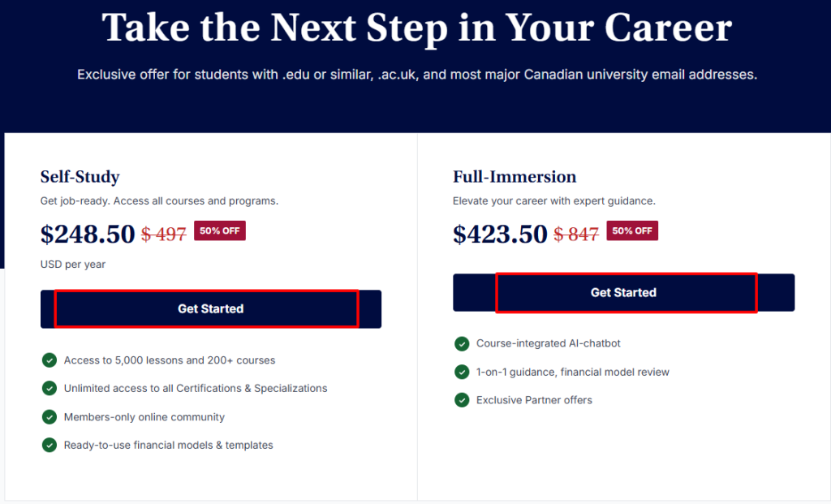The image size is (831, 504).
Task: Click the checkmark beside "Unlimited access to all Certifications"
Action: (x=49, y=388)
